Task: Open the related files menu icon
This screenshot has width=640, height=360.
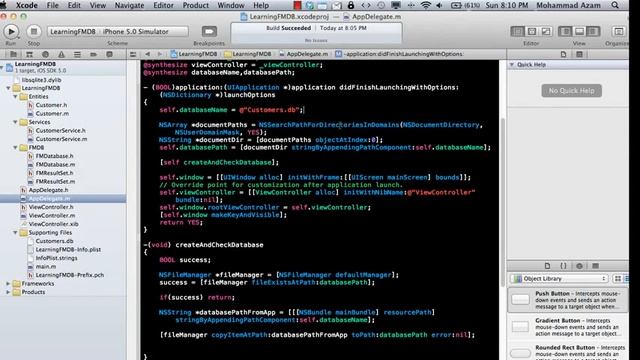Action: point(133,54)
